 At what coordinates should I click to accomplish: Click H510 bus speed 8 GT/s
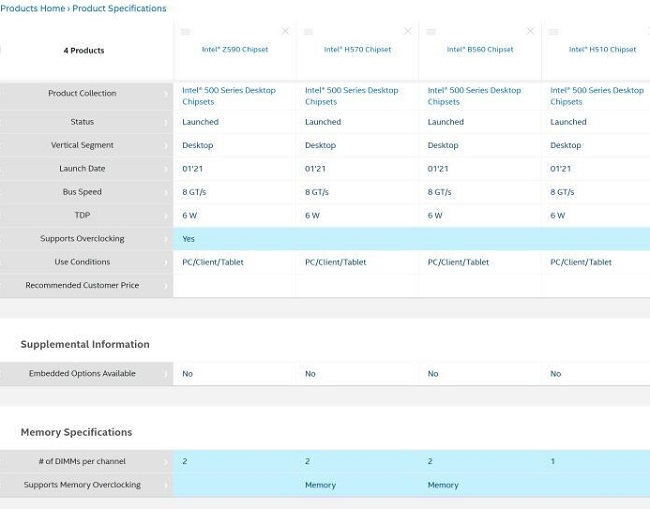click(562, 192)
